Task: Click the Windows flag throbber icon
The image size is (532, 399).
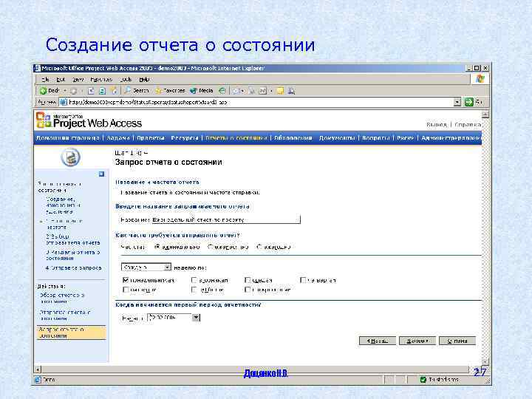Action: tap(480, 79)
